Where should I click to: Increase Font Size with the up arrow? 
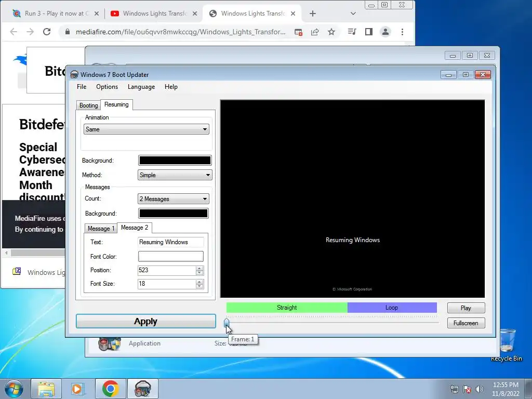(199, 282)
